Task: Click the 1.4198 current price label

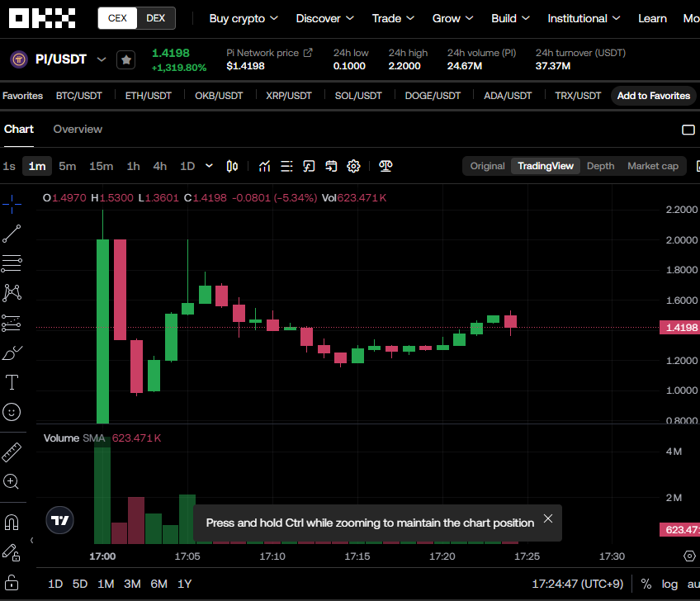Action: 679,327
